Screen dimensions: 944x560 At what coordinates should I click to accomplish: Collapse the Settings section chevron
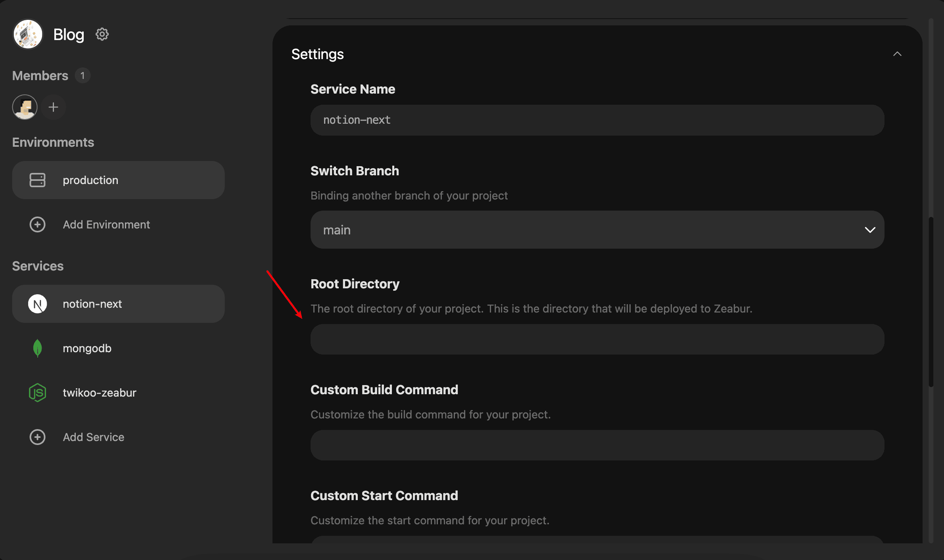click(897, 54)
